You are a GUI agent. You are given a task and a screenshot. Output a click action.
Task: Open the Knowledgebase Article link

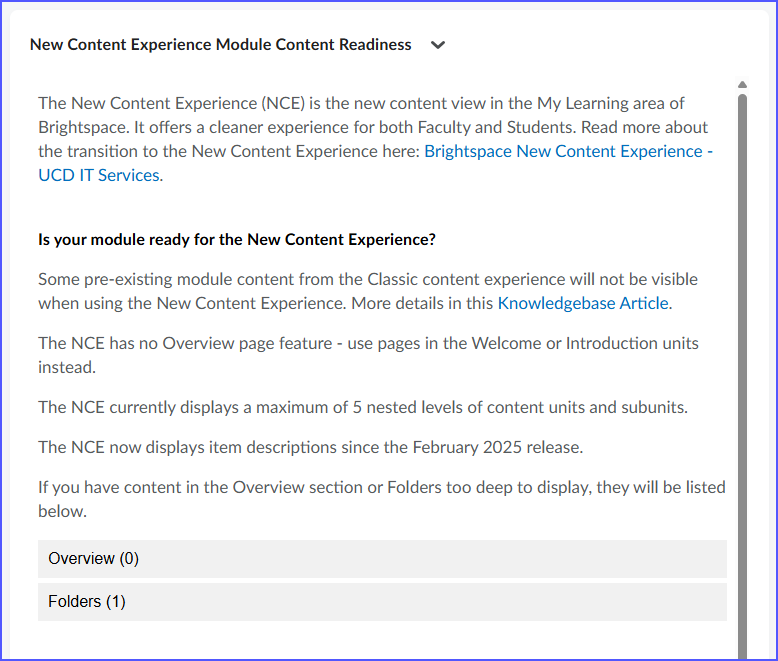pyautogui.click(x=584, y=303)
